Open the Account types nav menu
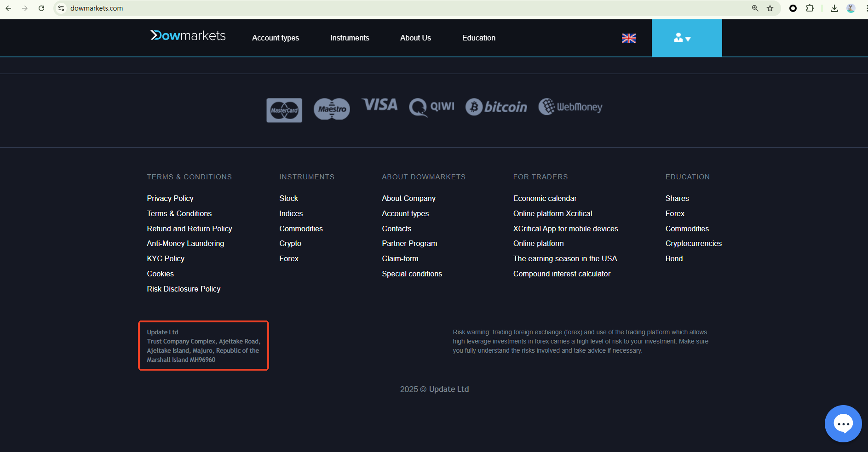 276,38
